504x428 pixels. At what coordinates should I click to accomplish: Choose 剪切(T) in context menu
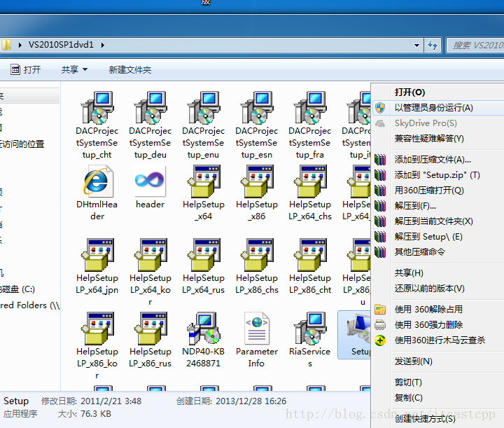(408, 382)
